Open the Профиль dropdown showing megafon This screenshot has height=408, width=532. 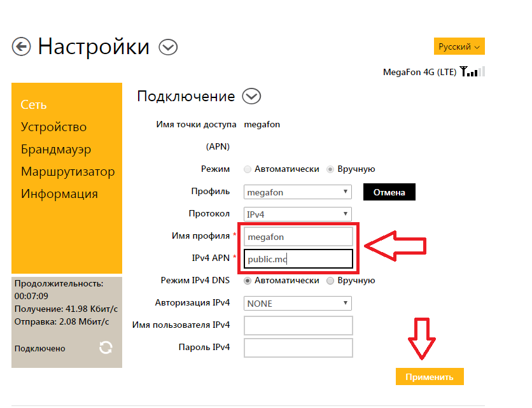pos(298,192)
